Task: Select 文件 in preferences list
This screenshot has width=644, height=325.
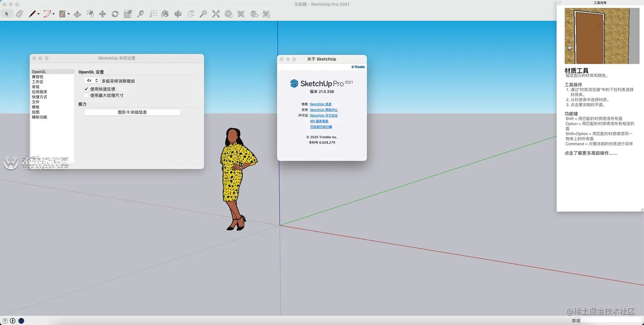Action: [52, 102]
